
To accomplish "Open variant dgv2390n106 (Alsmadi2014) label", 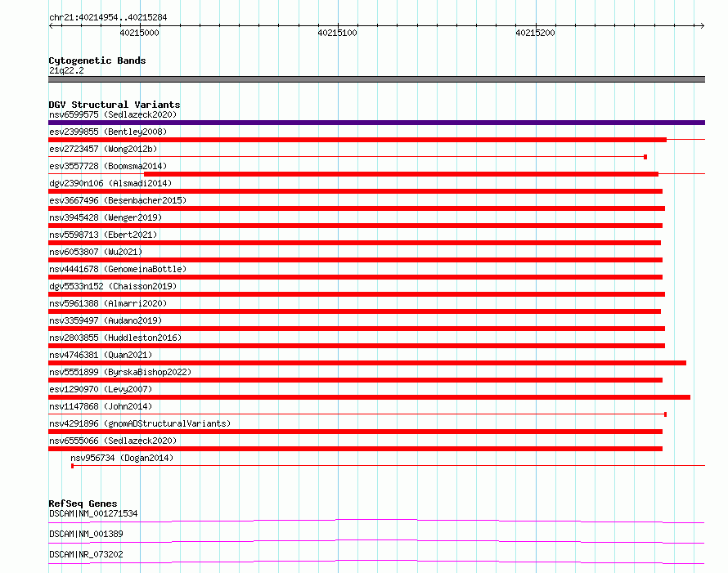I will (x=110, y=183).
